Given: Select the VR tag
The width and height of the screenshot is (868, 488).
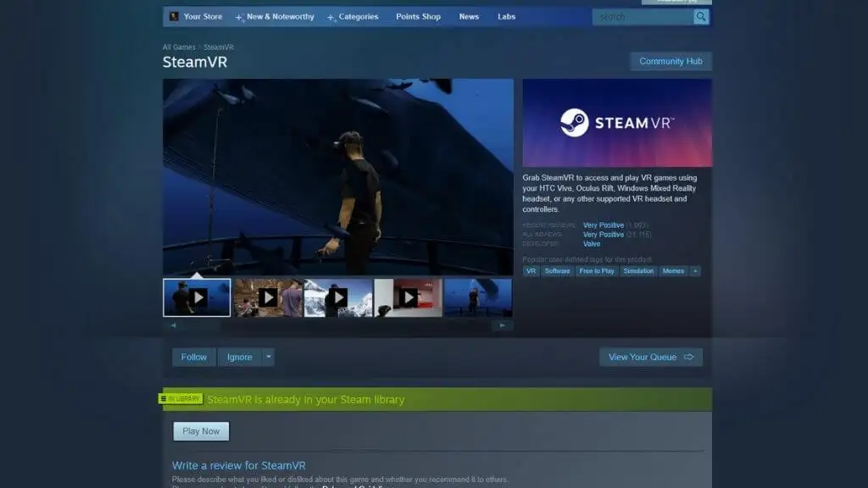Looking at the screenshot, I should pos(531,271).
